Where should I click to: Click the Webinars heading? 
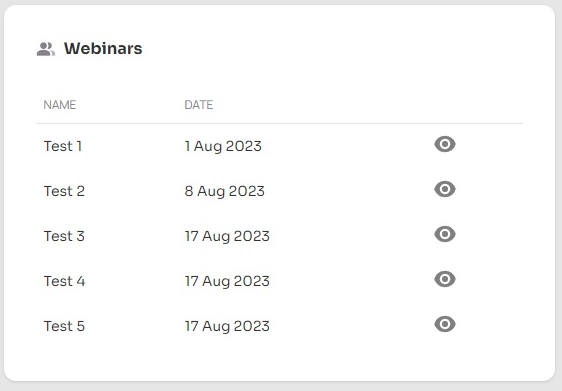coord(103,48)
